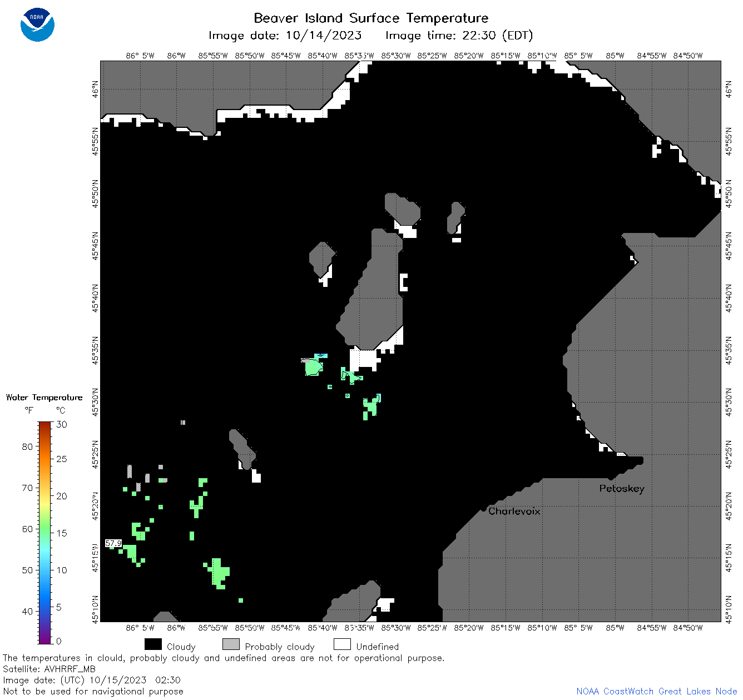Viewport: 743px width, 700px height.
Task: Click the UTC image date 10/15/2023 02:30 line
Action: tap(92, 680)
